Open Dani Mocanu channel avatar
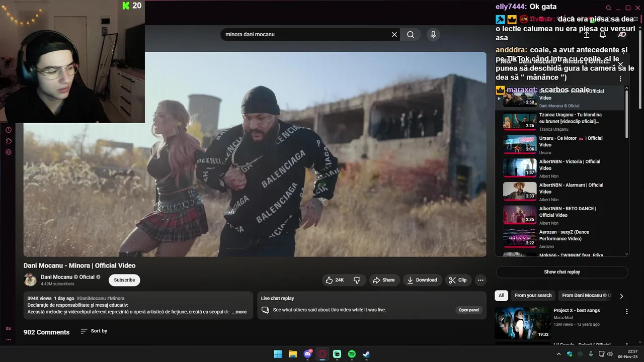Image resolution: width=644 pixels, height=362 pixels. pos(30,280)
